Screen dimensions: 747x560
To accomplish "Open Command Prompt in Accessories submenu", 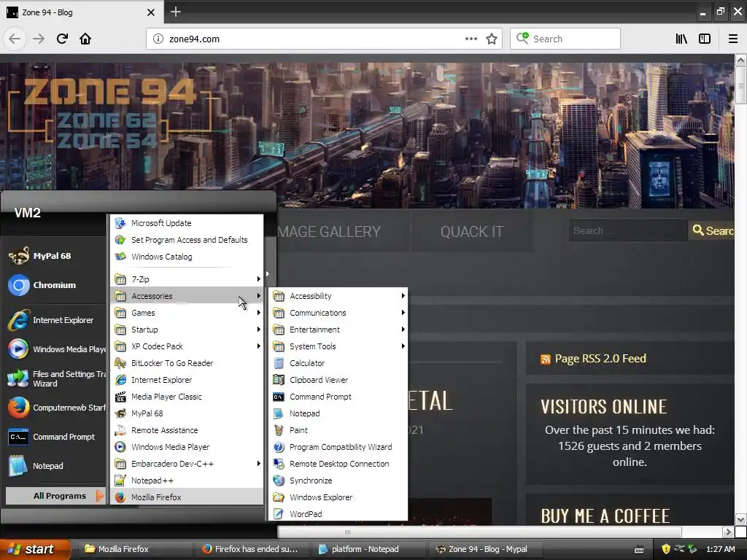I will tap(338, 397).
